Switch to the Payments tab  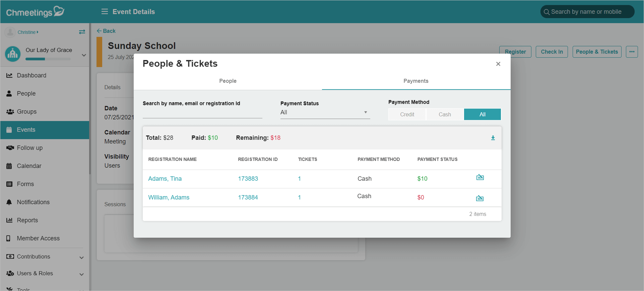[416, 81]
